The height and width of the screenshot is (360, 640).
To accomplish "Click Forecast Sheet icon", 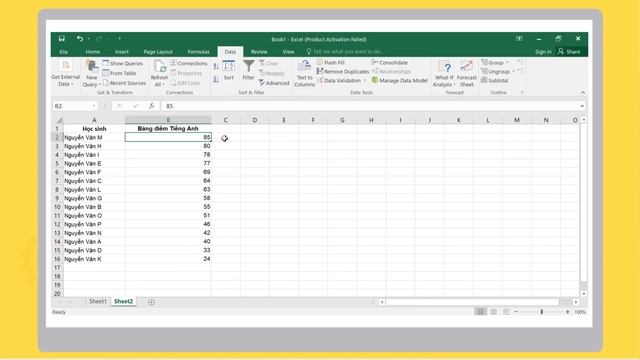I will (x=467, y=73).
